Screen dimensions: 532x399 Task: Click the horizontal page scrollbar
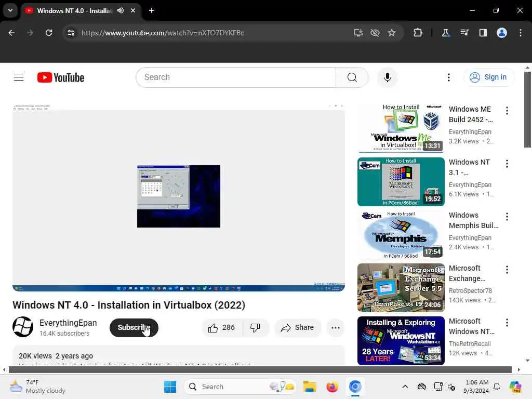click(260, 369)
